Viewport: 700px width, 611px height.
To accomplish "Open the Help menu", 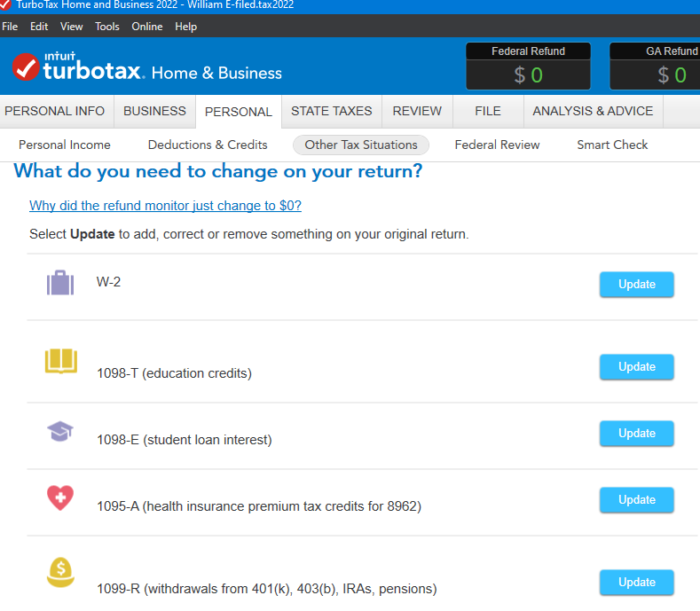I will [x=185, y=27].
